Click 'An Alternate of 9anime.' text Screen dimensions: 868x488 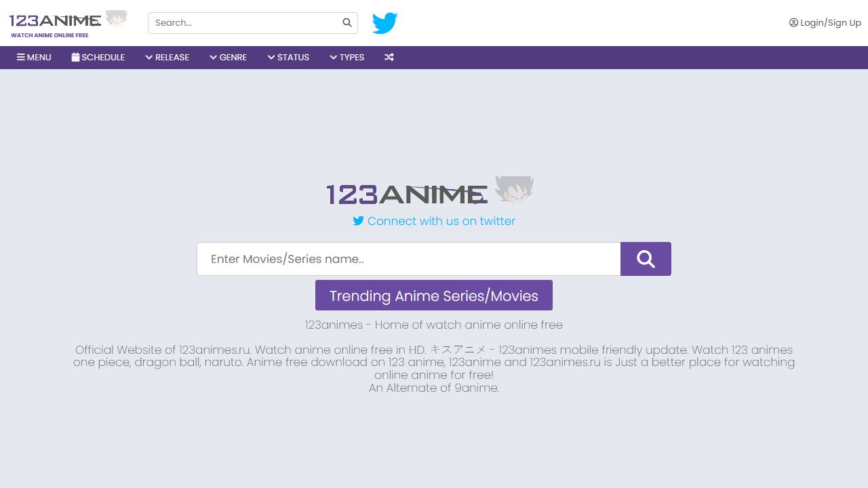point(434,388)
